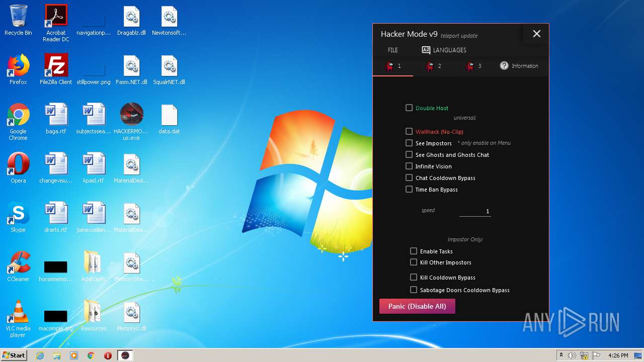Image resolution: width=644 pixels, height=362 pixels.
Task: Open baga.rtf document icon
Action: pyautogui.click(x=56, y=119)
